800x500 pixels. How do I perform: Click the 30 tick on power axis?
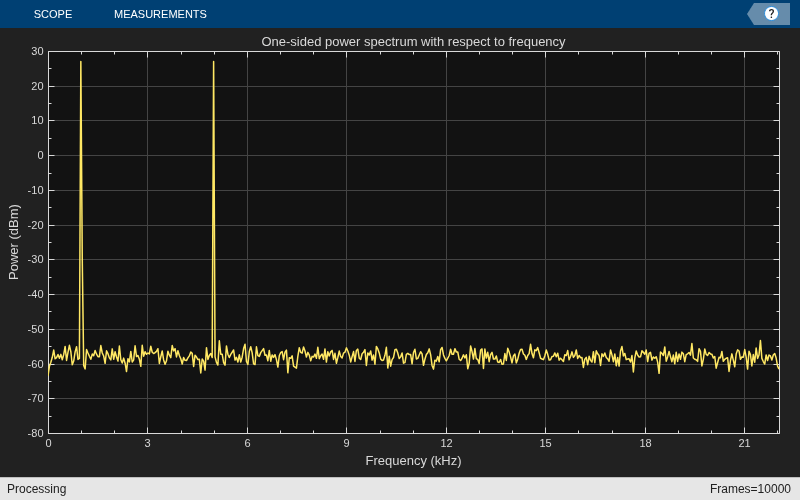37,51
